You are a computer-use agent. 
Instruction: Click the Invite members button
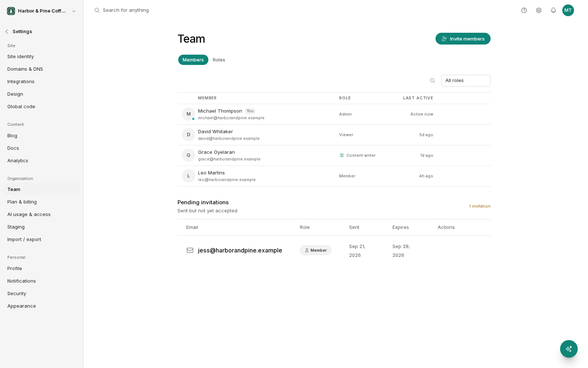tap(463, 39)
